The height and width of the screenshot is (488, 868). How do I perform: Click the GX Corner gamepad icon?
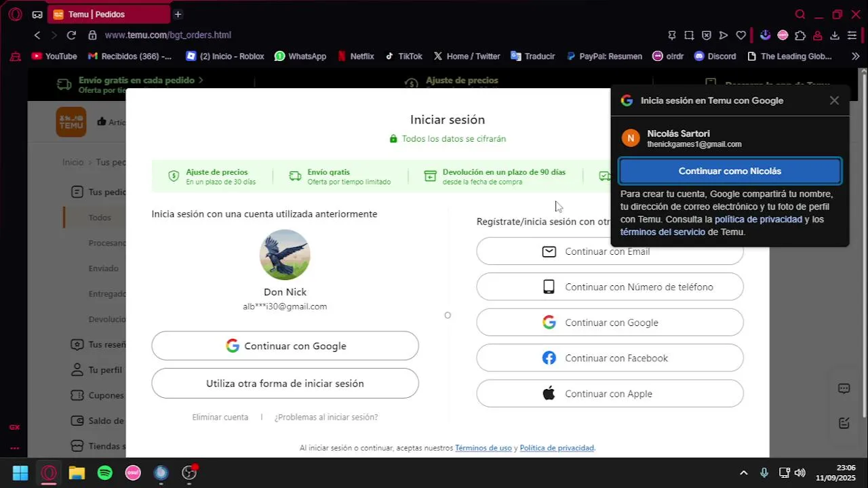37,14
